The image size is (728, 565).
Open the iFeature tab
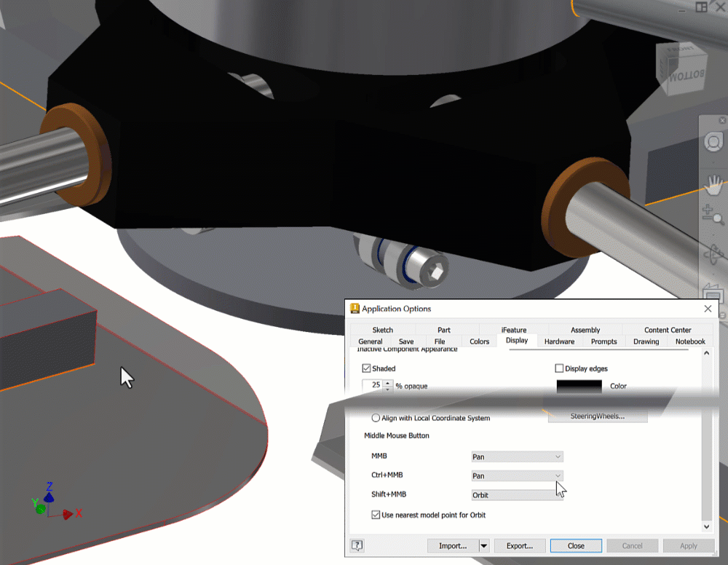tap(514, 330)
